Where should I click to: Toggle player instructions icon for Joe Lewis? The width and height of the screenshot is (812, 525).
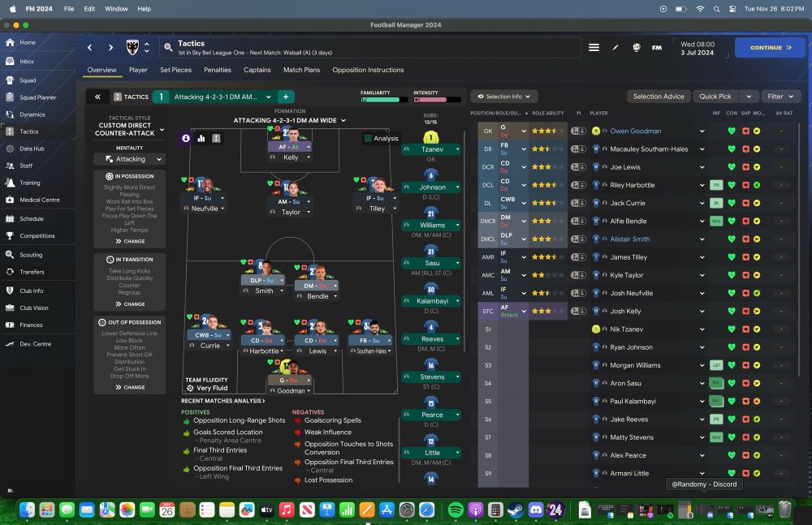click(578, 167)
